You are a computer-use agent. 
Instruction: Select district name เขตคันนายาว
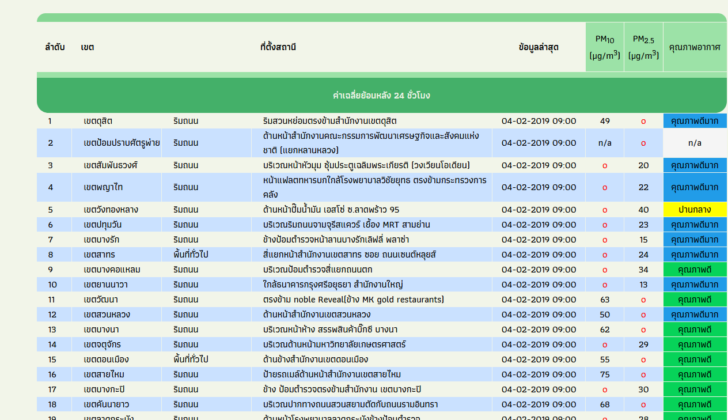click(106, 404)
